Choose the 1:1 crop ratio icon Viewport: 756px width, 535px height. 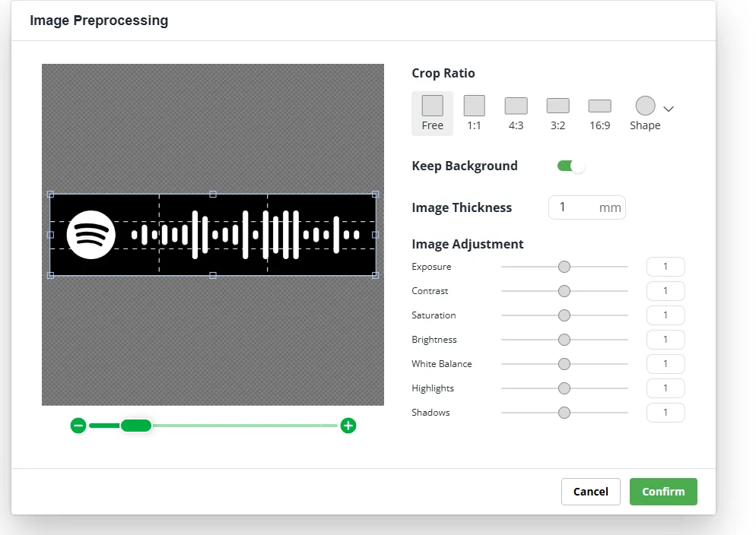click(474, 106)
